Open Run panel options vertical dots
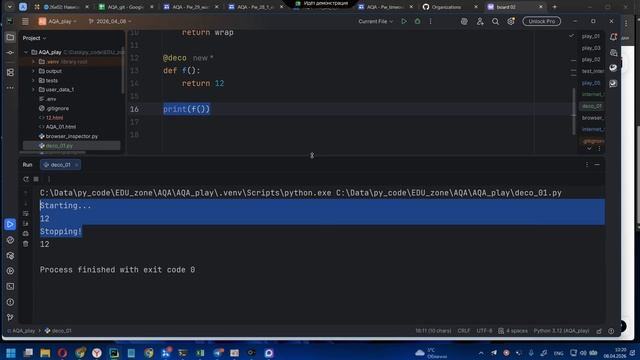This screenshot has height=360, width=640. point(587,164)
